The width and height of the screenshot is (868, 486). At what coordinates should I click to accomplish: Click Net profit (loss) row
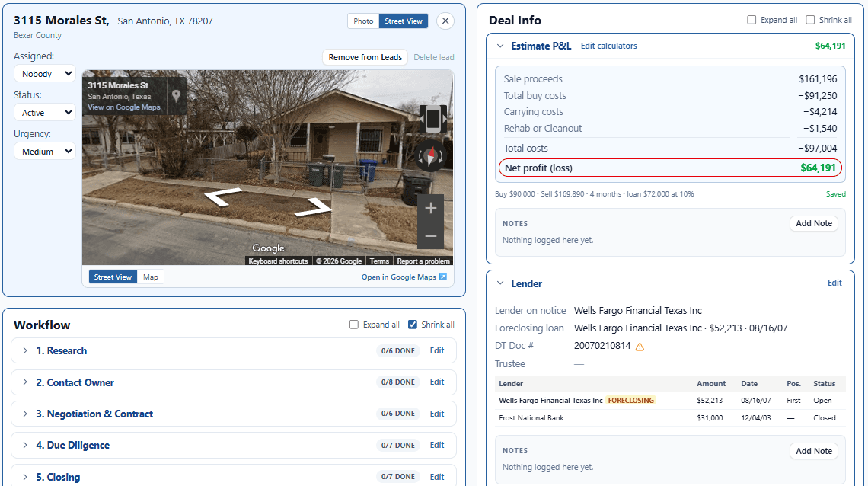[x=670, y=168]
